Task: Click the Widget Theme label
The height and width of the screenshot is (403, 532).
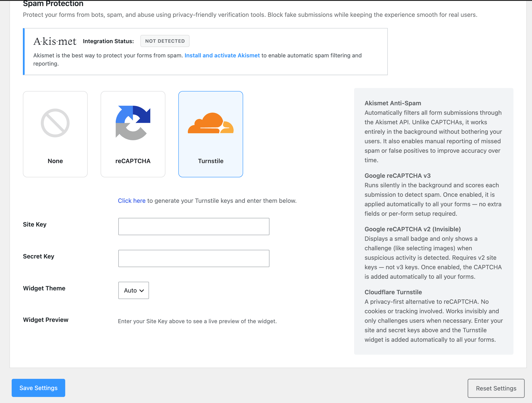Action: pyautogui.click(x=44, y=288)
